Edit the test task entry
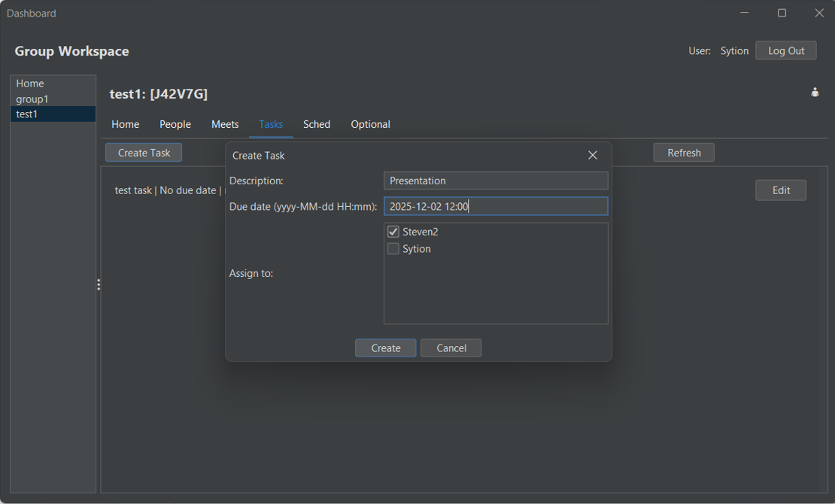The width and height of the screenshot is (835, 504). click(781, 190)
